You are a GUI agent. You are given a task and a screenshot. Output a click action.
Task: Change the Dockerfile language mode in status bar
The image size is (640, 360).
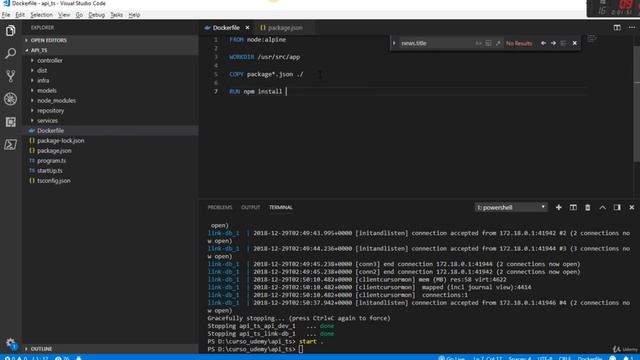(589, 358)
